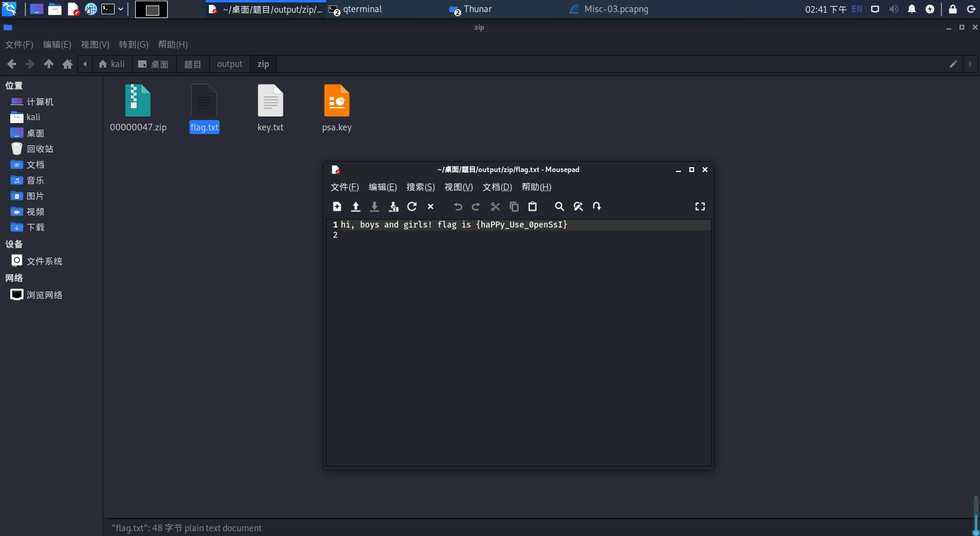
Task: Click the Mousepad paste (clipboard) icon
Action: (533, 206)
